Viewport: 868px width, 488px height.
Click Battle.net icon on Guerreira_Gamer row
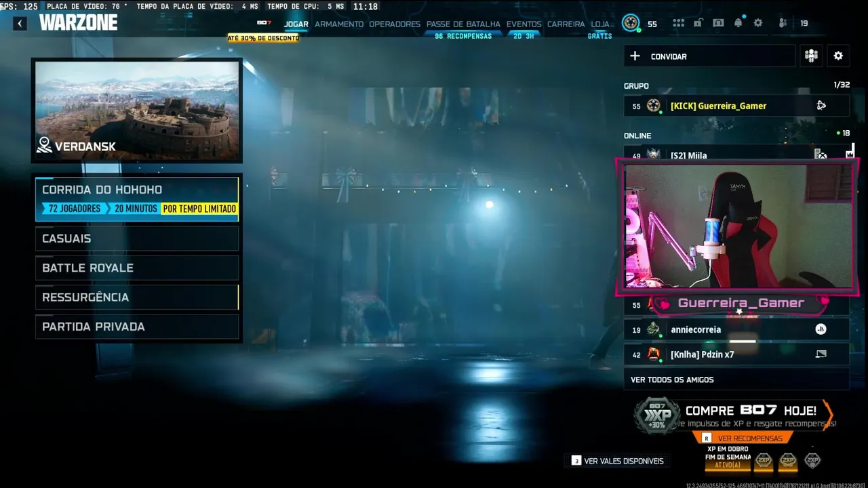click(821, 106)
